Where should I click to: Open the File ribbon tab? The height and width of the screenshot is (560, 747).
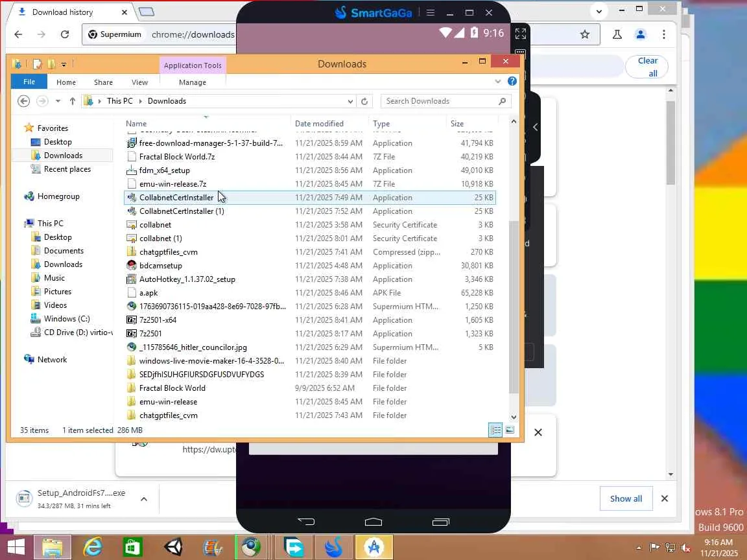pos(29,82)
